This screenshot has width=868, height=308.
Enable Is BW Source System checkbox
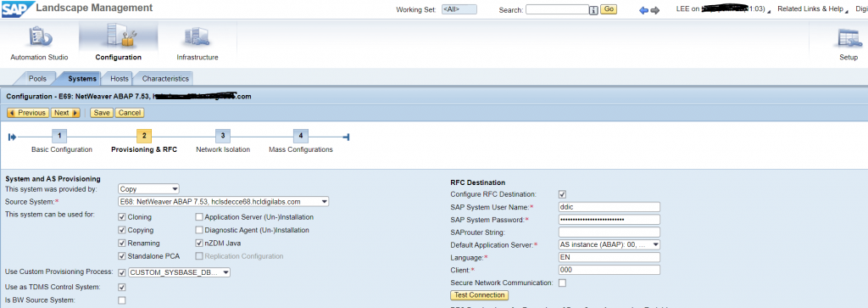[x=122, y=300]
